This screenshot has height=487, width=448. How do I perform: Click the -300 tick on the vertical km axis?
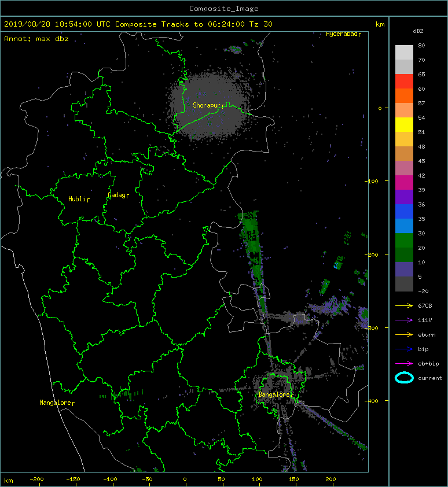pyautogui.click(x=372, y=328)
